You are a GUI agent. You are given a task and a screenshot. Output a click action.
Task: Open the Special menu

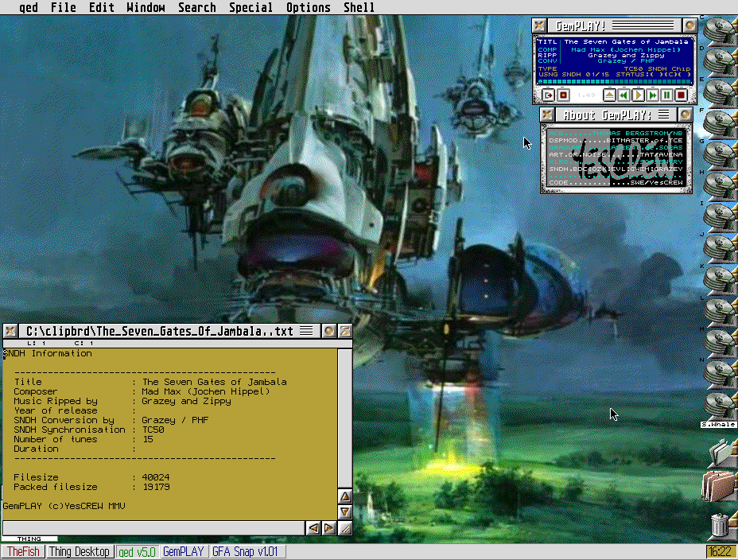pos(251,7)
